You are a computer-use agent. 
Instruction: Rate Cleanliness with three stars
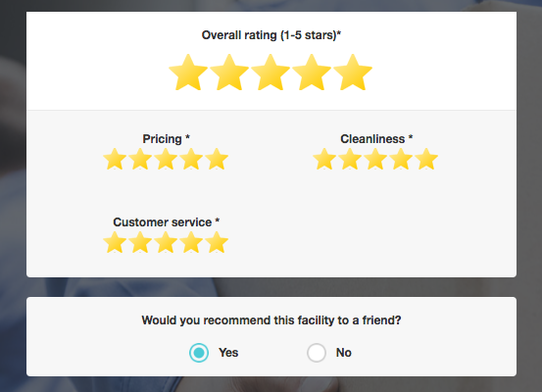click(x=375, y=159)
